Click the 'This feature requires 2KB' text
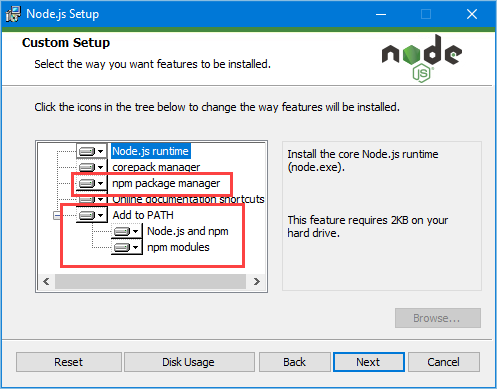497x389 pixels. tap(368, 226)
